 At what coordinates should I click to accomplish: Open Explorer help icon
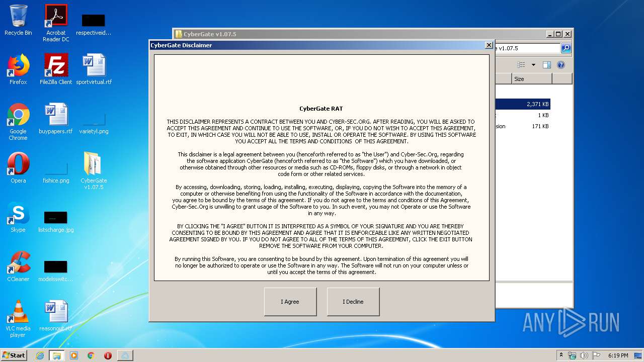pos(561,65)
